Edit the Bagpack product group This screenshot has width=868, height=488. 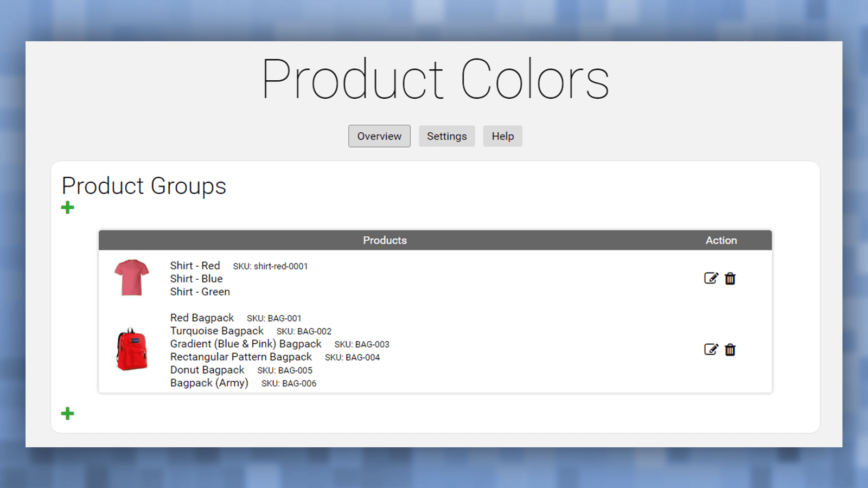[711, 350]
